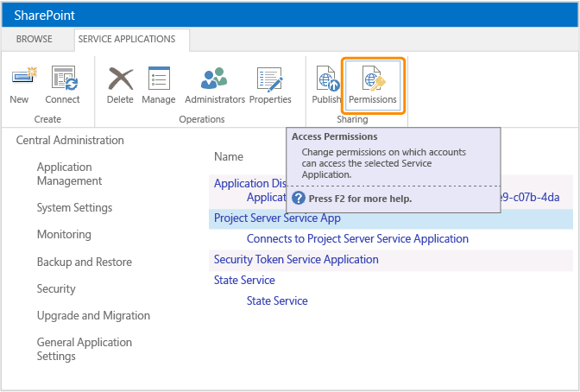Click 'Press F2 for more help' text
Image resolution: width=580 pixels, height=392 pixels.
point(360,199)
